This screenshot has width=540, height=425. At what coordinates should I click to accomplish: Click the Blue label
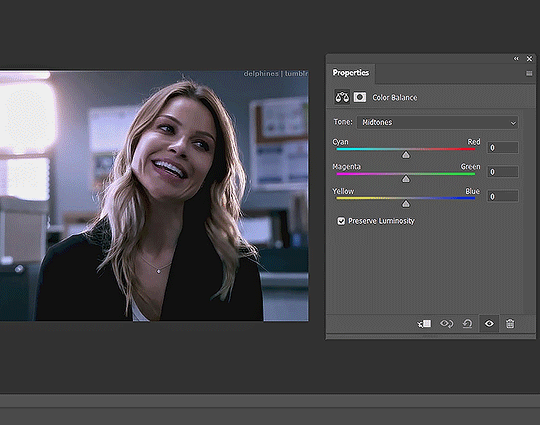click(472, 191)
